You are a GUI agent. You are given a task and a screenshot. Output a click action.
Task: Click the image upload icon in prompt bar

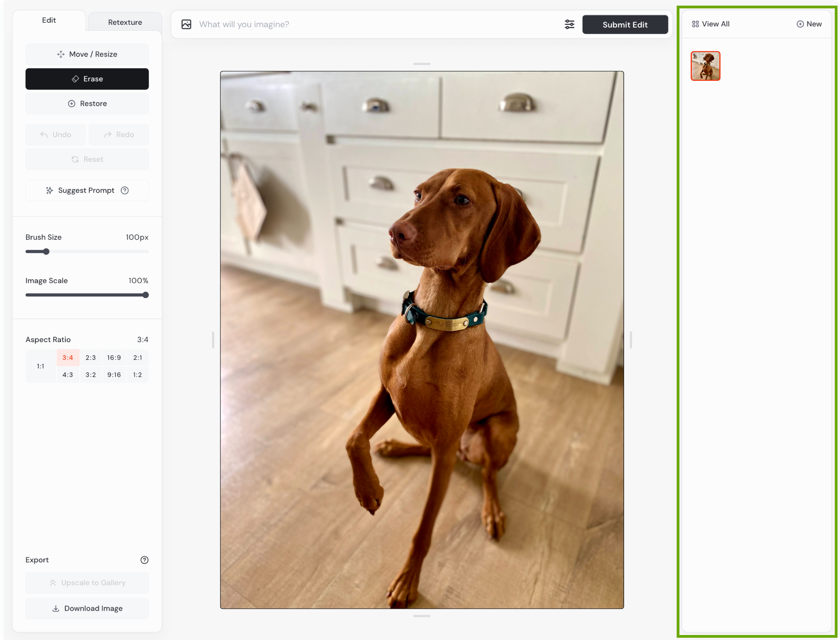[186, 24]
